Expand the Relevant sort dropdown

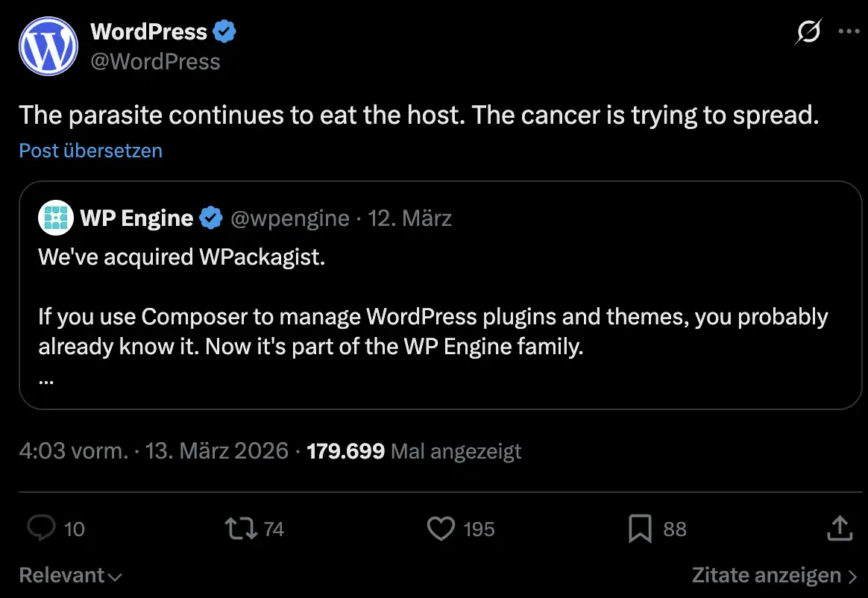[x=70, y=576]
